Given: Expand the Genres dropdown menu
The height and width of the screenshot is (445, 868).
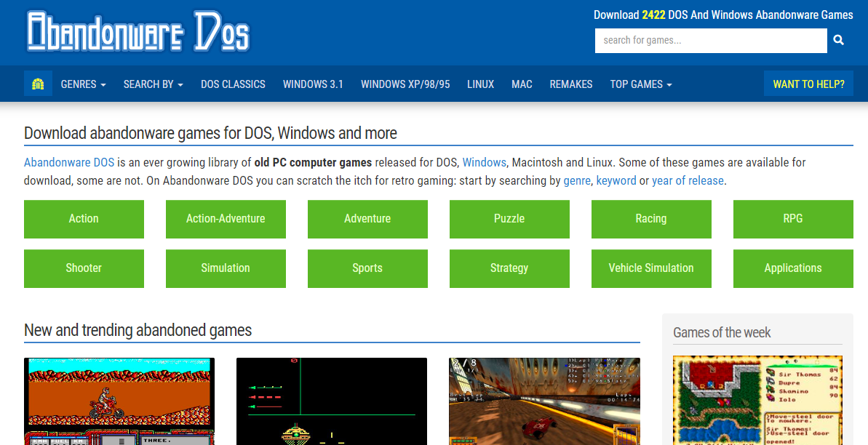Looking at the screenshot, I should tap(83, 84).
